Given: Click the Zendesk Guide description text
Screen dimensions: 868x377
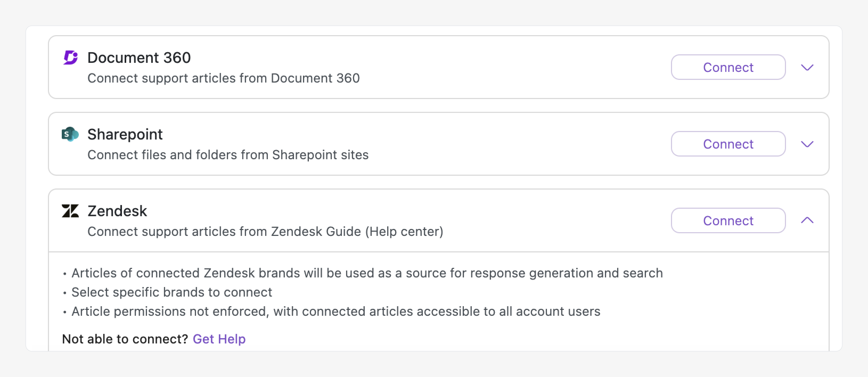Looking at the screenshot, I should 265,232.
